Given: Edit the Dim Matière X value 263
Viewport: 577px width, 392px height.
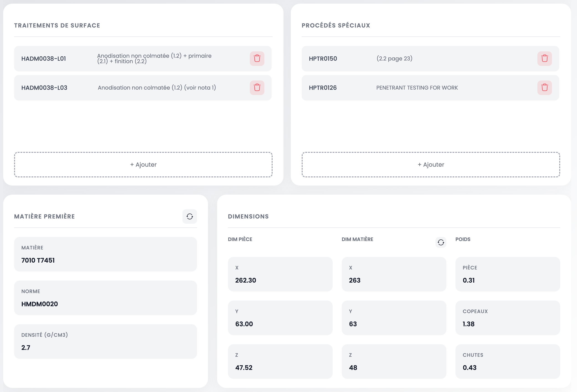Looking at the screenshot, I should [394, 280].
